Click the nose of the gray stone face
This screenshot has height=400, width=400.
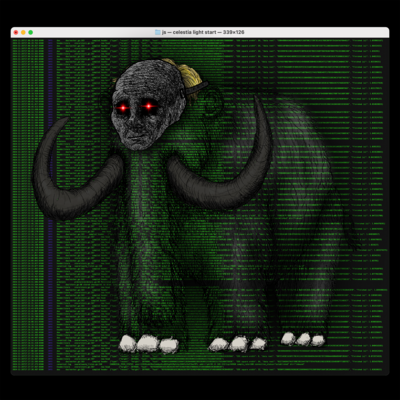point(134,124)
